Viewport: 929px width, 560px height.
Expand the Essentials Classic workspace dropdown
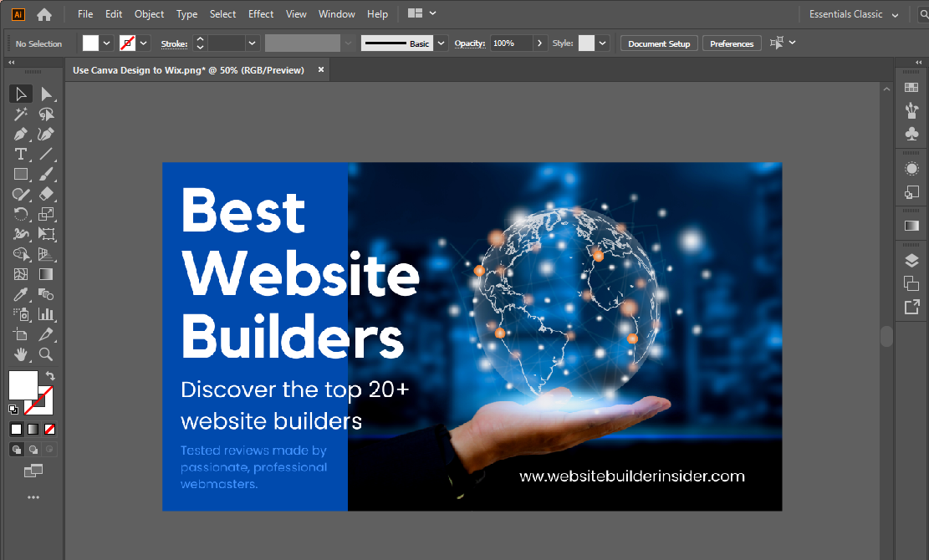[895, 15]
